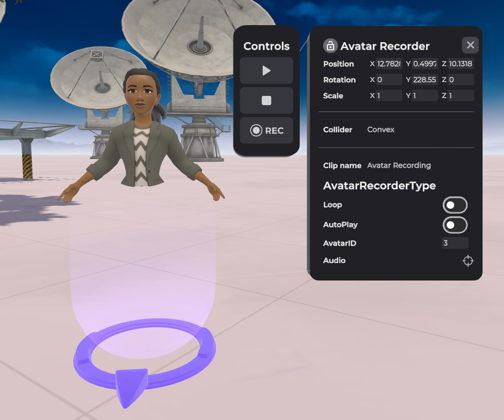Click the Scale Z value field
This screenshot has height=420, width=504.
[x=460, y=95]
